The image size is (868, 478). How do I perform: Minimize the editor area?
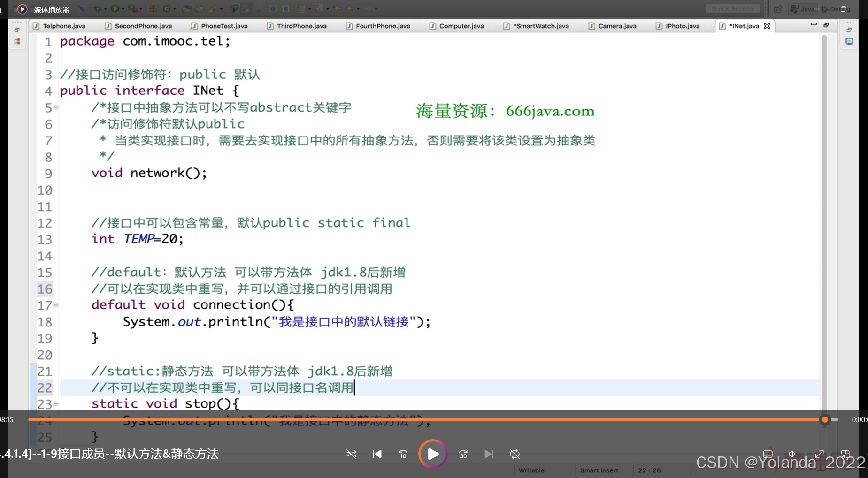coord(814,24)
